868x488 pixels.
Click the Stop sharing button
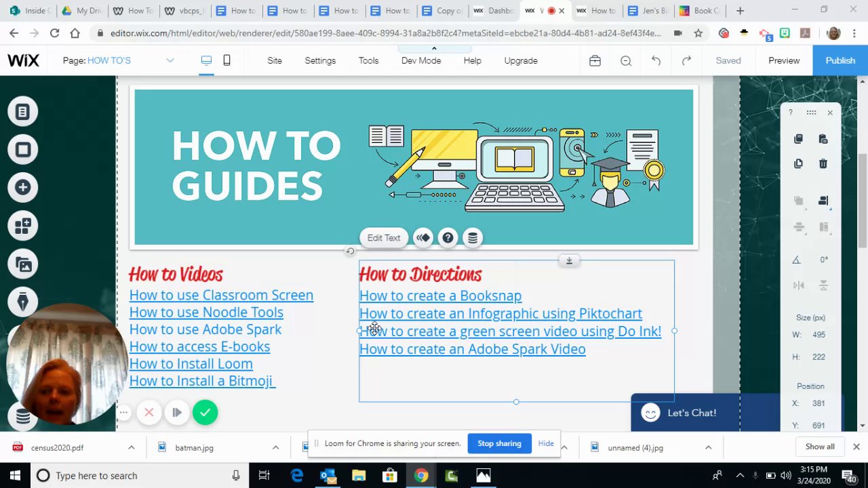[x=499, y=443]
